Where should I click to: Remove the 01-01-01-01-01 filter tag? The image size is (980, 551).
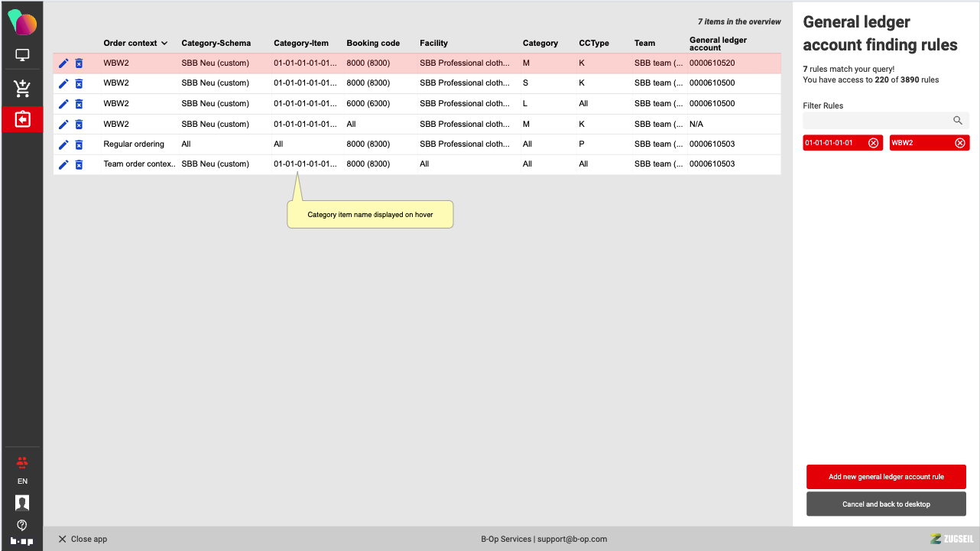point(873,143)
